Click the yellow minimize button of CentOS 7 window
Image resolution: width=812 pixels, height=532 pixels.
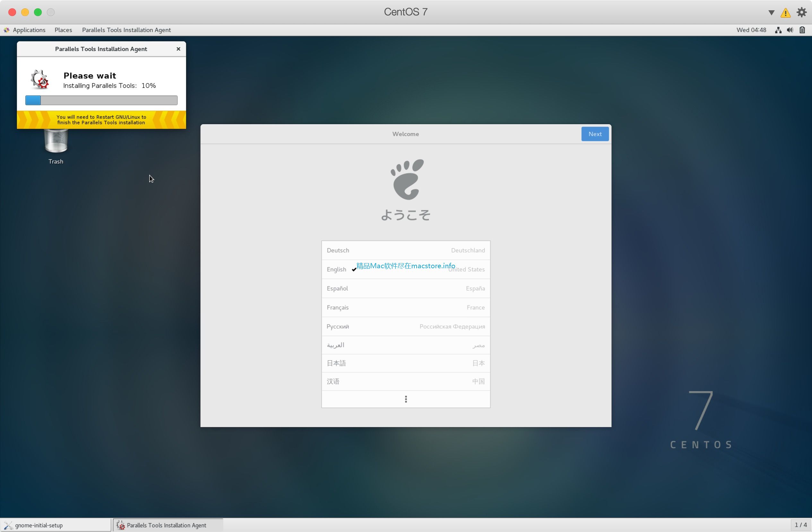coord(25,12)
